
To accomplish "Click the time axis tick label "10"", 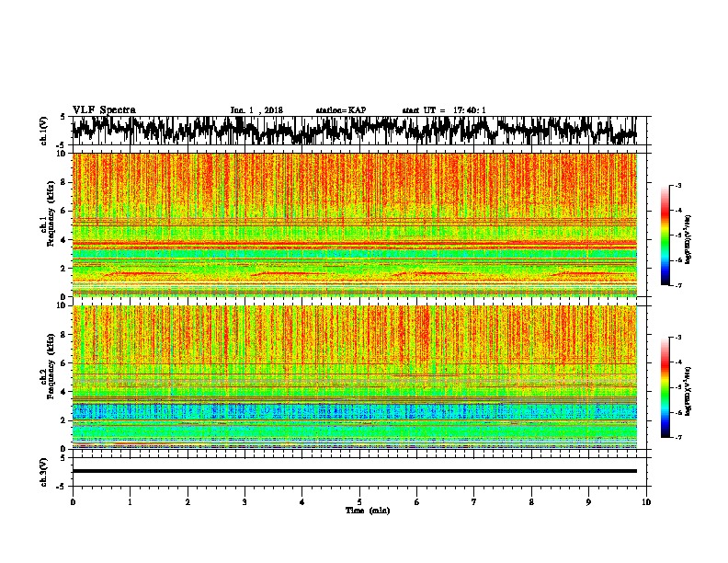I will coord(646,502).
